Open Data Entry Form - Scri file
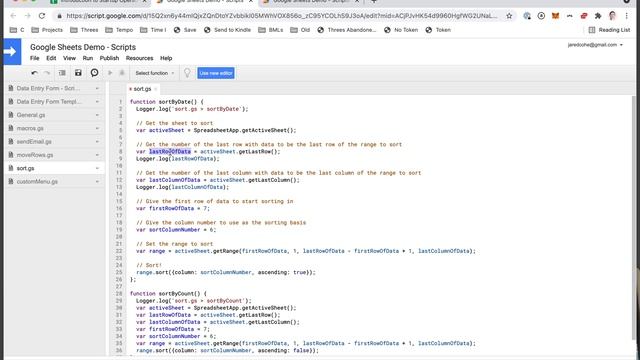640x360 pixels. click(48, 88)
